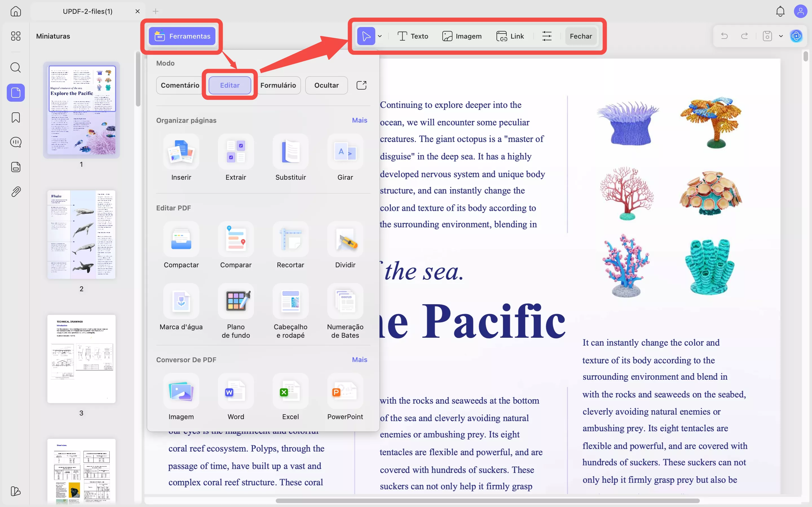Click the bookmark icon in left sidebar
The image size is (812, 507).
tap(16, 117)
